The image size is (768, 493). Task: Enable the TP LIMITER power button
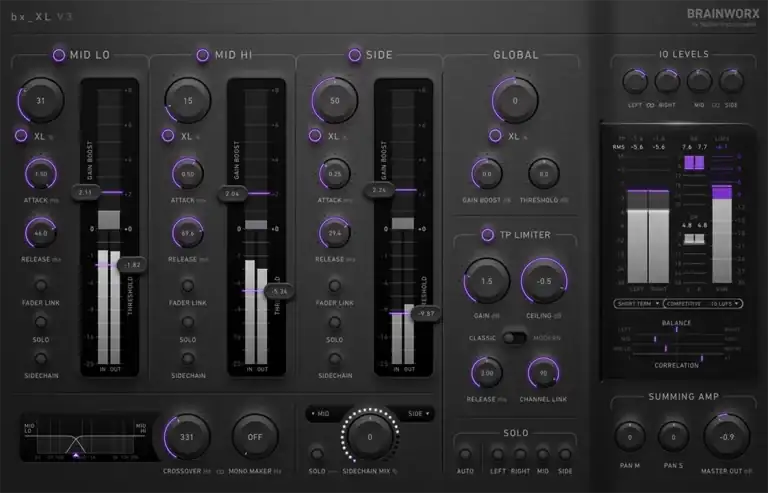487,235
